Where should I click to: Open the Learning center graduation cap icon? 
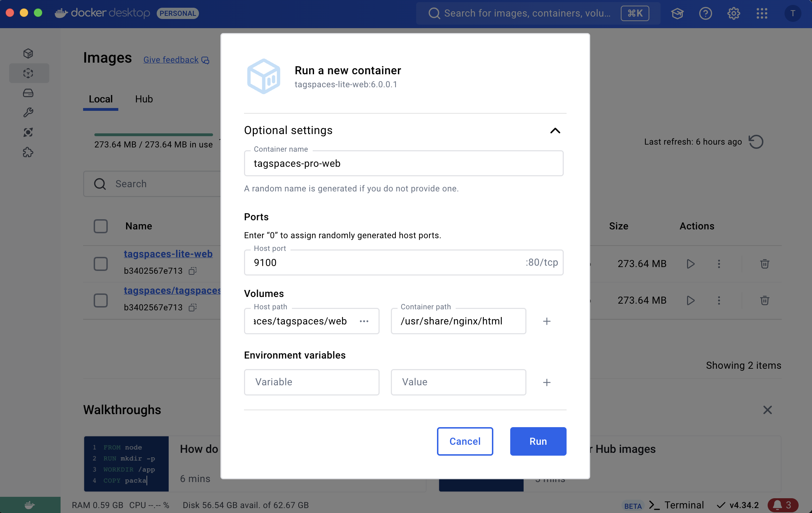677,13
